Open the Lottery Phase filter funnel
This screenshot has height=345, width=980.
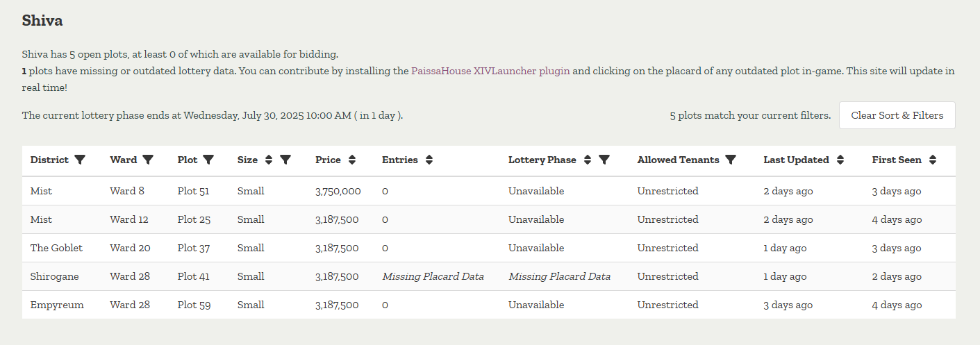click(604, 160)
